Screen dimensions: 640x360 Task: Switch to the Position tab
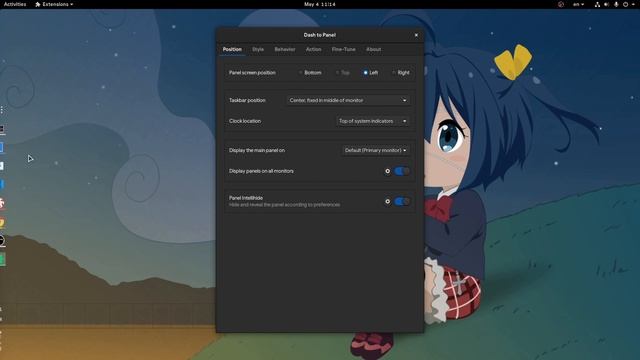pos(232,49)
